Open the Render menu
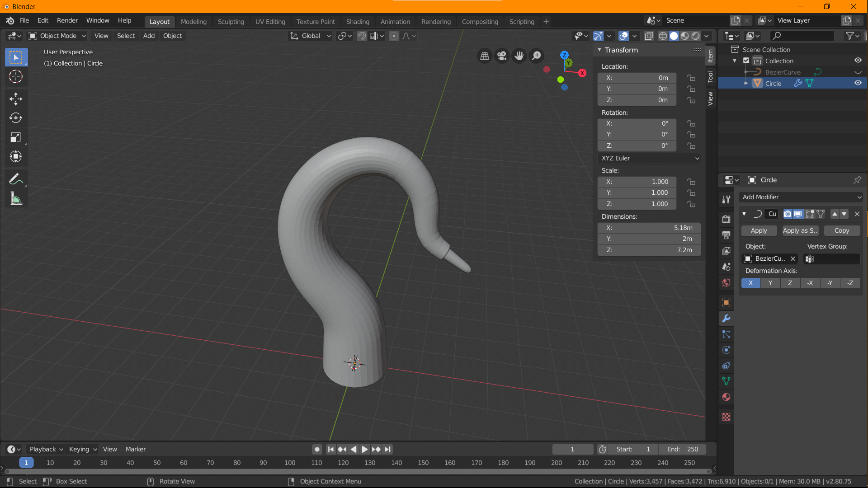 [67, 21]
